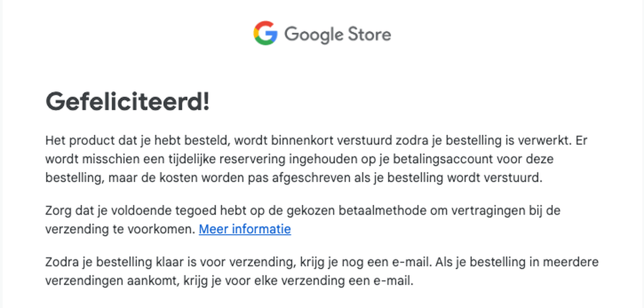Open the Google Store wordmark

click(x=322, y=34)
